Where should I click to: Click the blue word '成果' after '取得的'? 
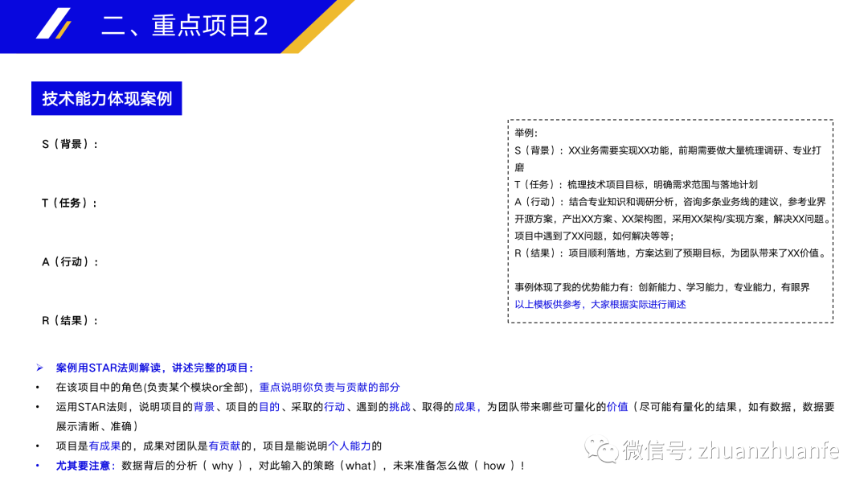(x=465, y=407)
